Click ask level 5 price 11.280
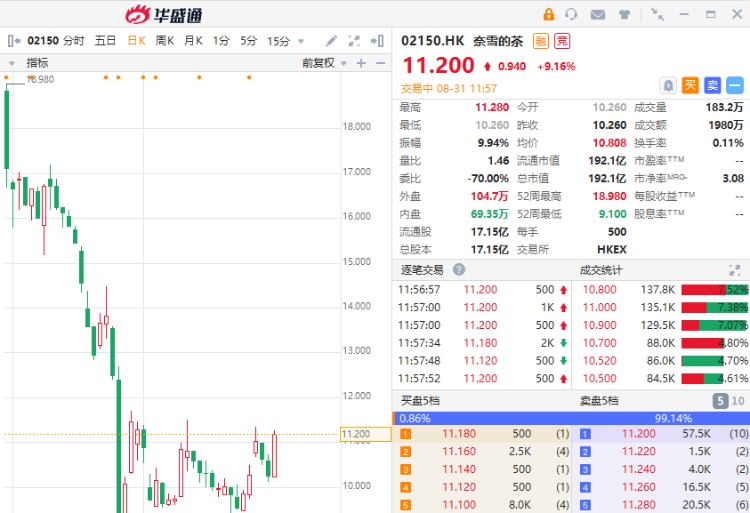Viewport: 750px width, 513px height. (x=639, y=505)
